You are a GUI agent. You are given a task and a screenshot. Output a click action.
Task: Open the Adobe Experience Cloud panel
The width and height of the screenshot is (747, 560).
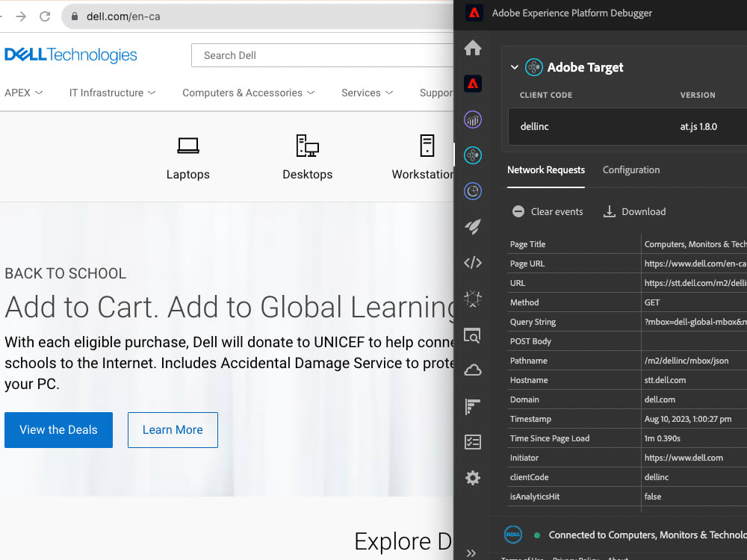(x=472, y=84)
